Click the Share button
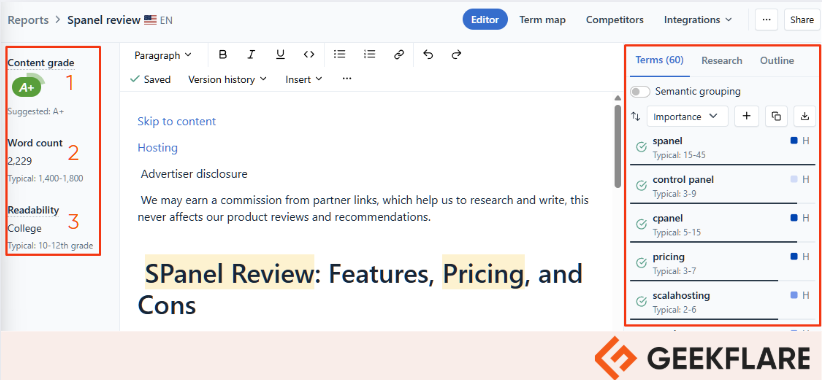The height and width of the screenshot is (380, 822). 802,20
